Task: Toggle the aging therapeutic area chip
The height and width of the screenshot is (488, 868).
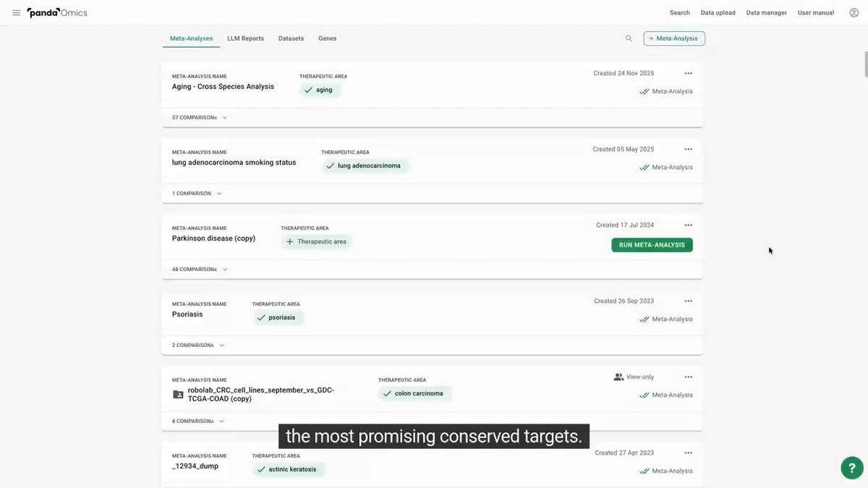Action: 320,90
